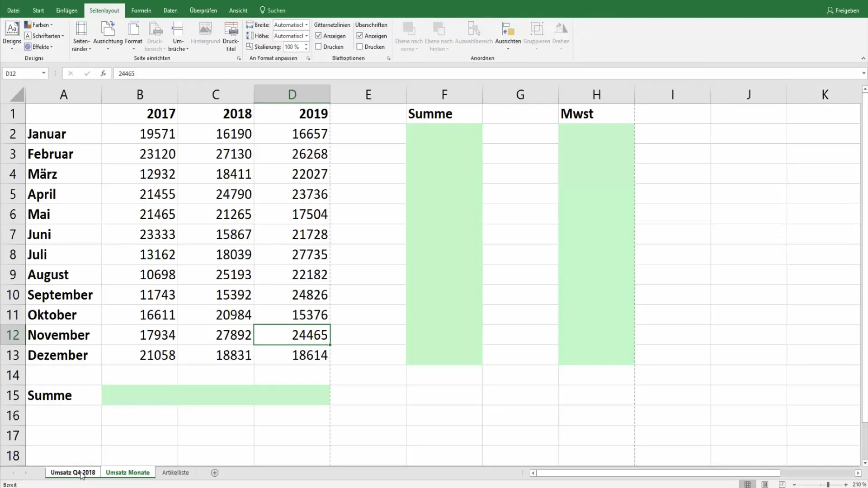
Task: Open the Auswahlbereich selection pane
Action: pyautogui.click(x=474, y=33)
